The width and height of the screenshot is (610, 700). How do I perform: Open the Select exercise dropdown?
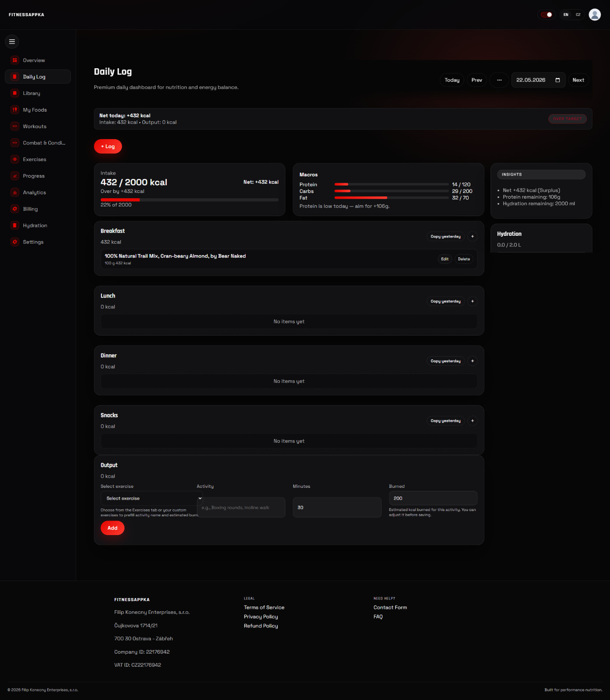[x=152, y=498]
